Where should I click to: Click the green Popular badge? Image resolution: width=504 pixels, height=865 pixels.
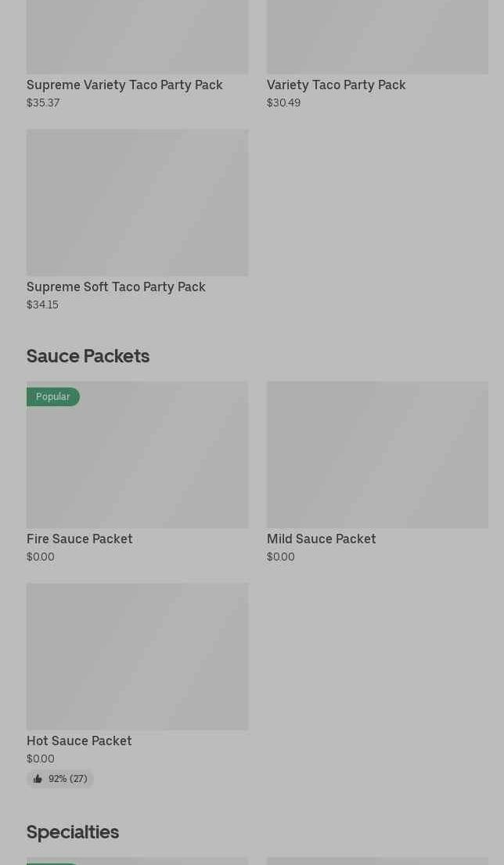(53, 397)
